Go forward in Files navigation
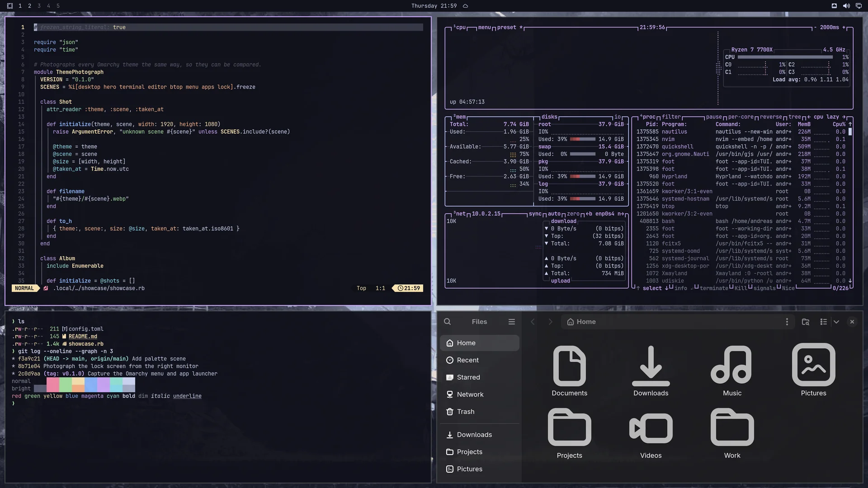Screen dimensions: 868x488 click(x=550, y=322)
